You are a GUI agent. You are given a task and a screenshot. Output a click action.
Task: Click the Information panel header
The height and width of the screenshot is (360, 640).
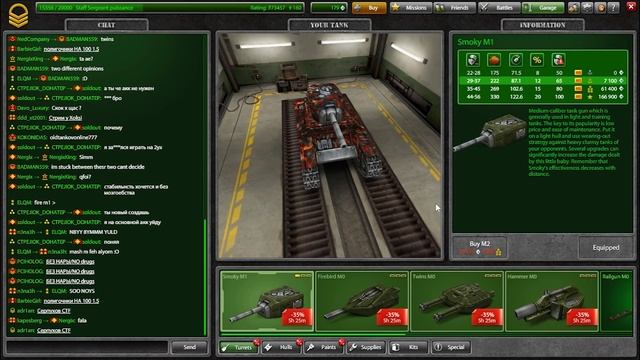point(542,25)
